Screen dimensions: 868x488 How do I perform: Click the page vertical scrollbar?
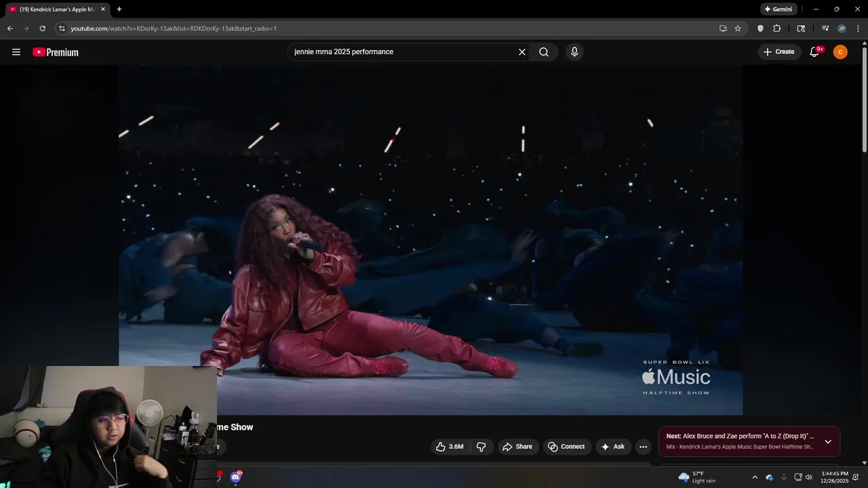[x=864, y=100]
